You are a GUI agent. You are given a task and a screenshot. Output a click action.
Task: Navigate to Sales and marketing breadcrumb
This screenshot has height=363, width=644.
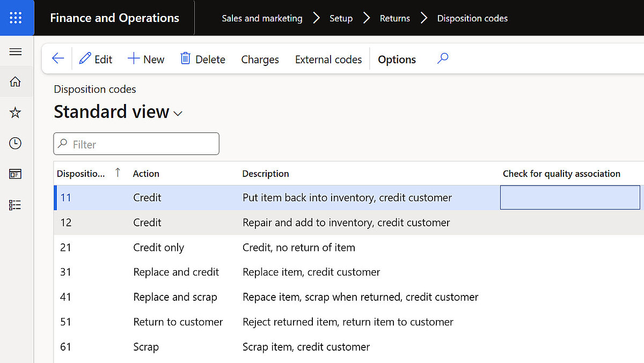261,18
